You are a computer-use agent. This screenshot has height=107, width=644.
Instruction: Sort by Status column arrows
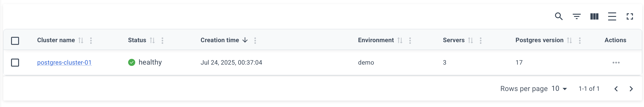click(x=152, y=40)
